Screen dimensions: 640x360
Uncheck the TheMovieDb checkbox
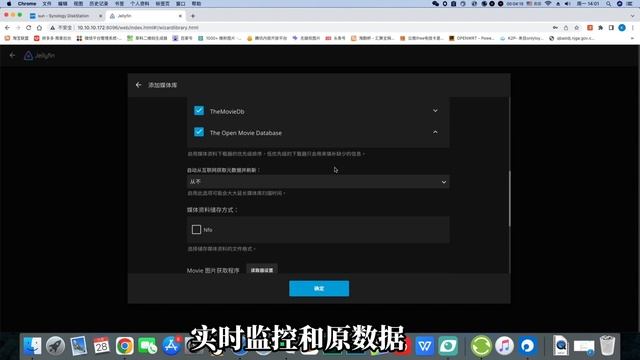pos(199,111)
